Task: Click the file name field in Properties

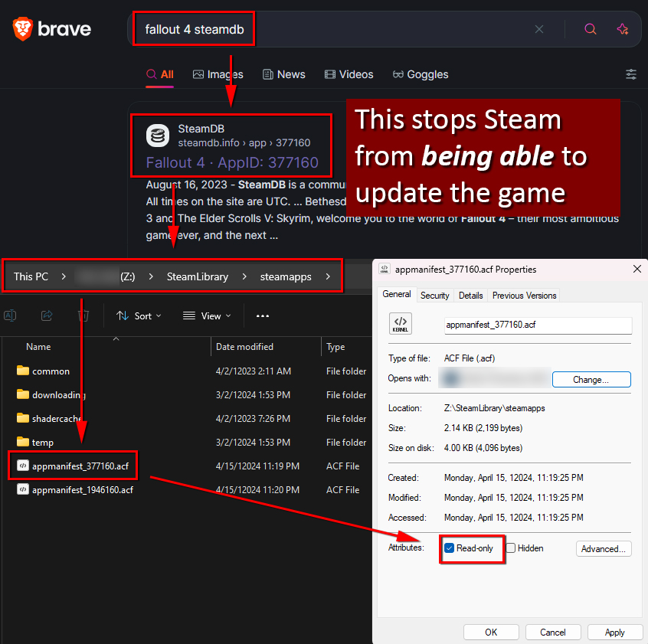Action: (x=538, y=325)
